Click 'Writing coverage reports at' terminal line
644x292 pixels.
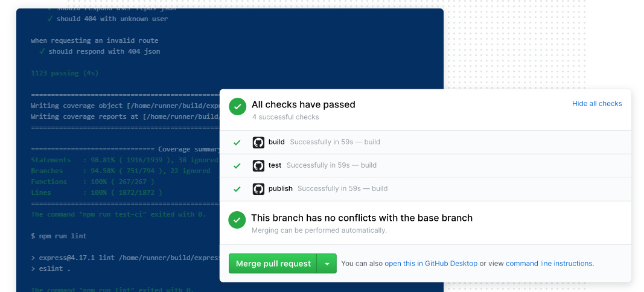click(126, 116)
